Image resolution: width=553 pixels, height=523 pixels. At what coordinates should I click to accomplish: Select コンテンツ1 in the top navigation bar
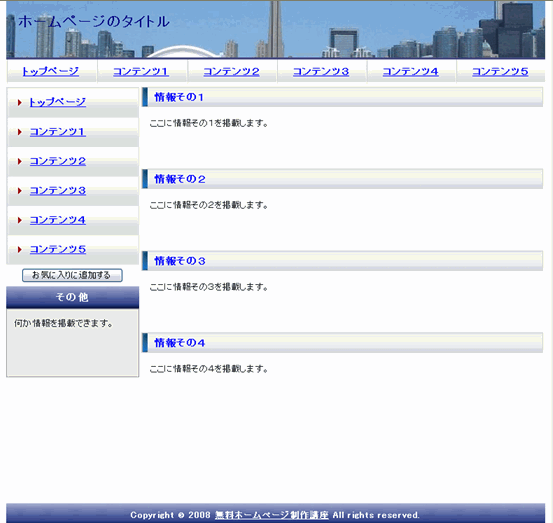click(x=141, y=72)
